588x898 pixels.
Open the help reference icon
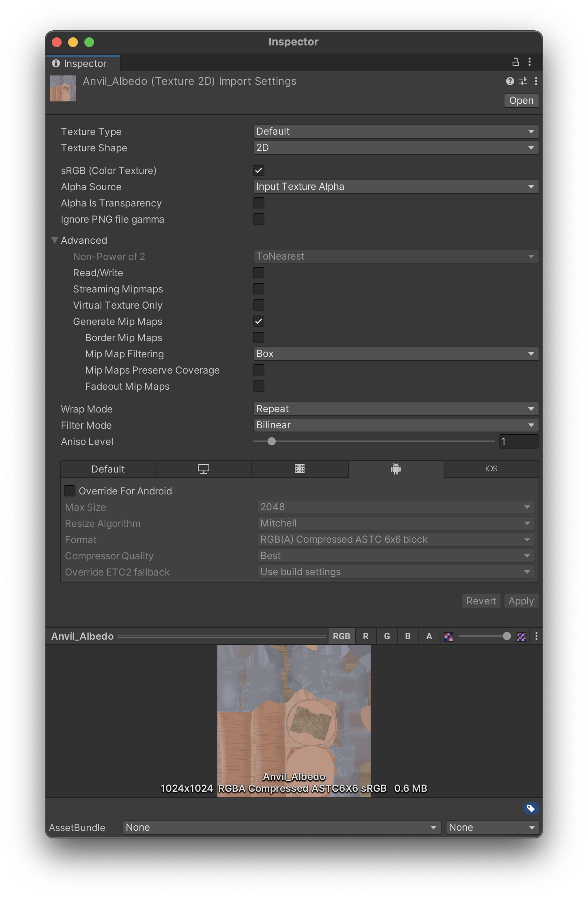pos(510,82)
